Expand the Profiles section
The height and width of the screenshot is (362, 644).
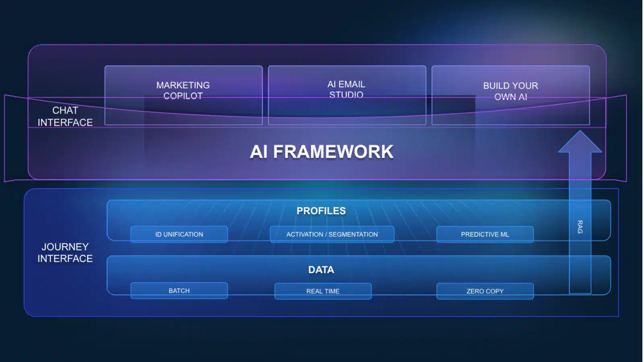coord(321,210)
